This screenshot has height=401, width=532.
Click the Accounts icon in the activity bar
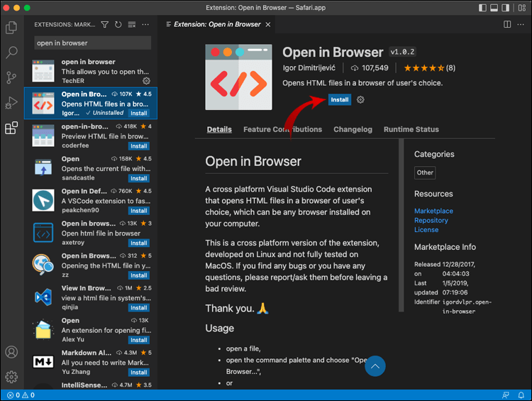tap(11, 352)
